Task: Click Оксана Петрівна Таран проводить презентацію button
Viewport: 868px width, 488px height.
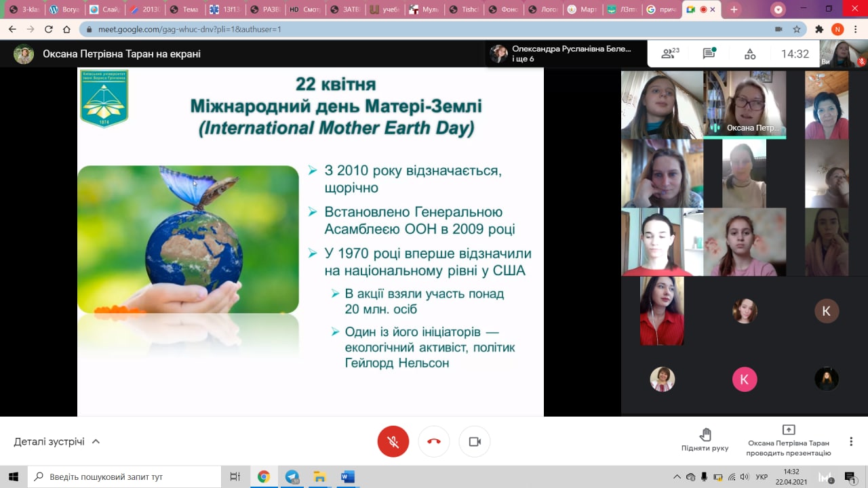Action: click(789, 441)
